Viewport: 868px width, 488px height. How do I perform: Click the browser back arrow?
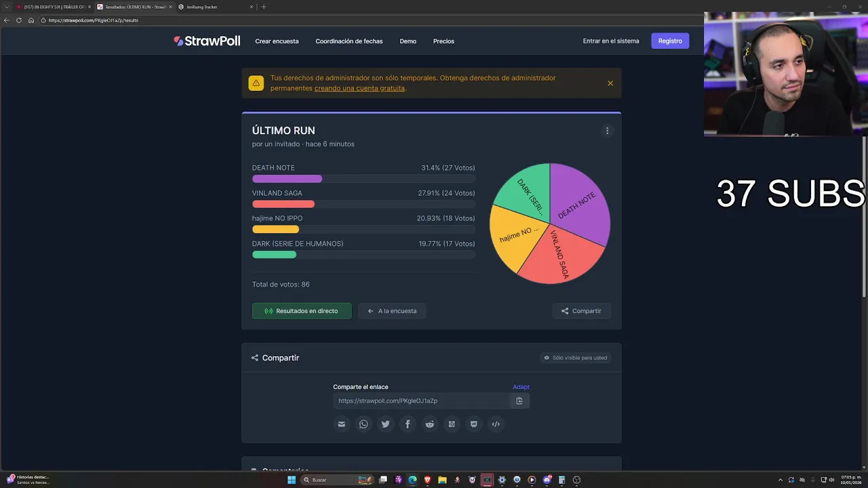7,20
